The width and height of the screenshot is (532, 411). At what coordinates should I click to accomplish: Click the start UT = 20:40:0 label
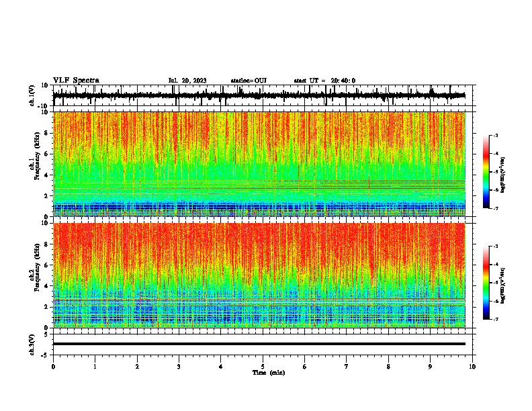[324, 81]
